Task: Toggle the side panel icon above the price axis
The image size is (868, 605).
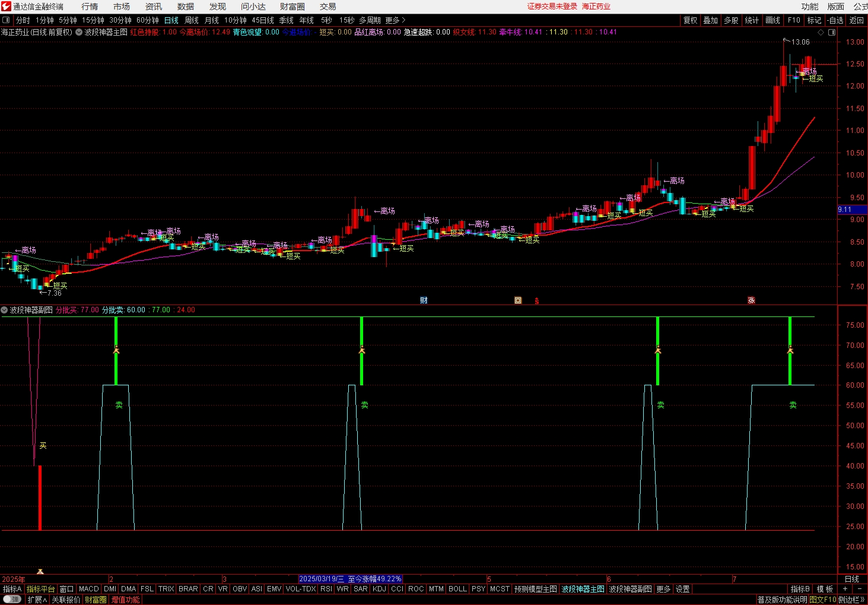Action: click(x=832, y=32)
